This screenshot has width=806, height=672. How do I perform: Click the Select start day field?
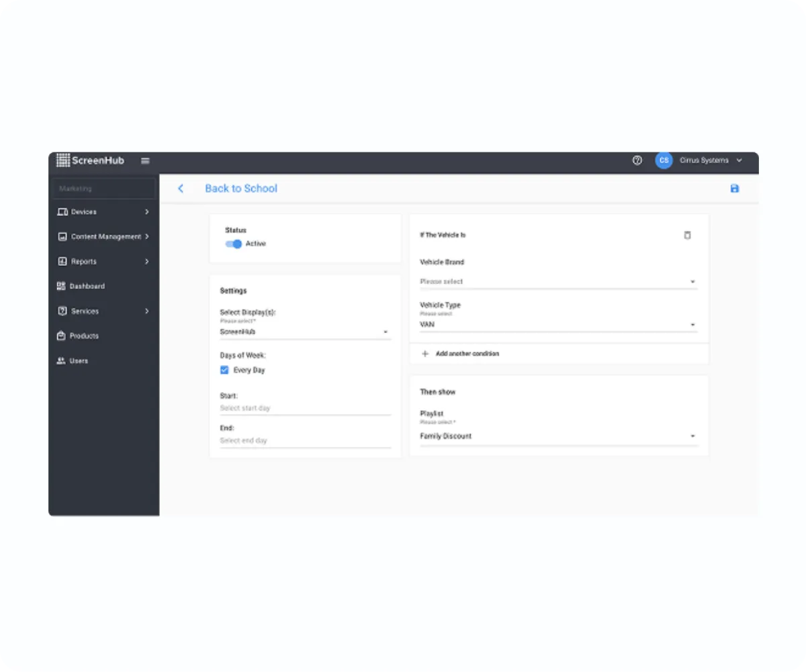pyautogui.click(x=305, y=408)
